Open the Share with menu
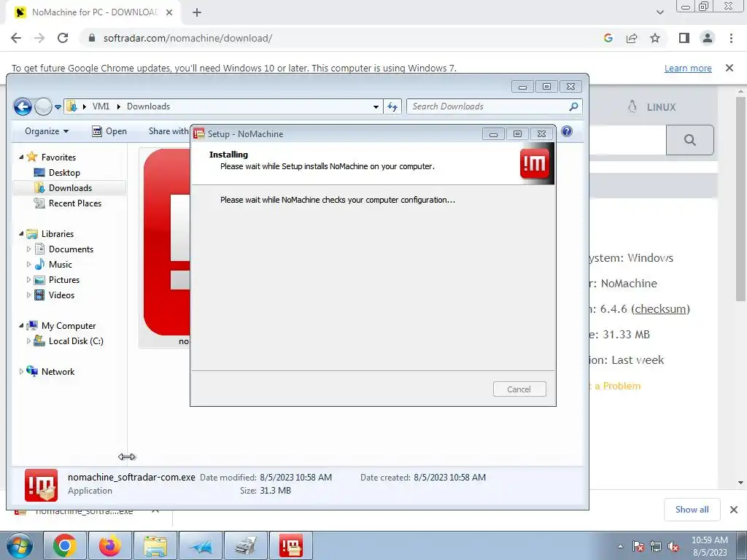This screenshot has width=747, height=560. [169, 131]
